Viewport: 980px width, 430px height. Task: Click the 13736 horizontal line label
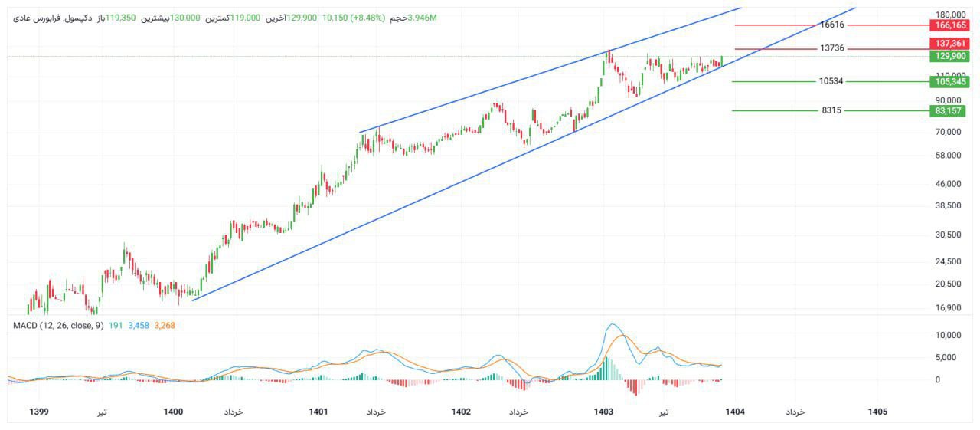(x=831, y=48)
